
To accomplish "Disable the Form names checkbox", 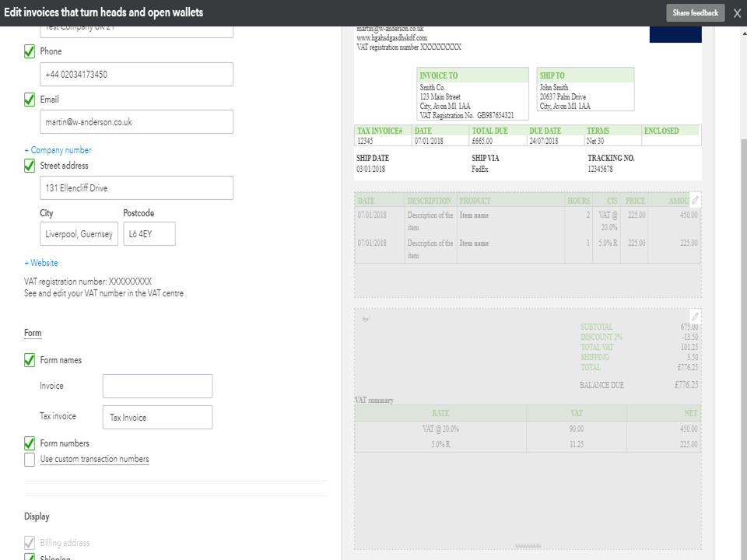I will 30,360.
